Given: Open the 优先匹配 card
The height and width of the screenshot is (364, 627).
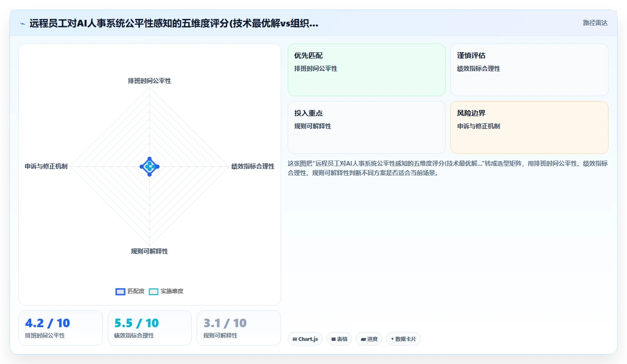Looking at the screenshot, I should tap(367, 70).
